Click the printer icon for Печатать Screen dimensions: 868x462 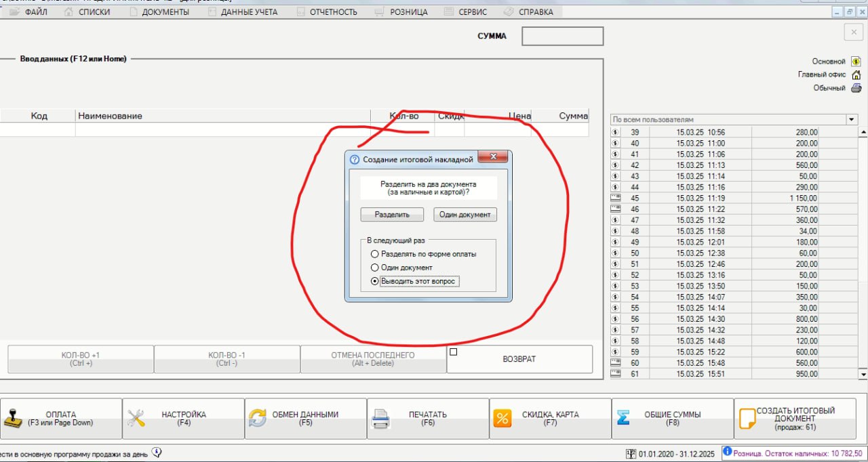[x=380, y=419]
